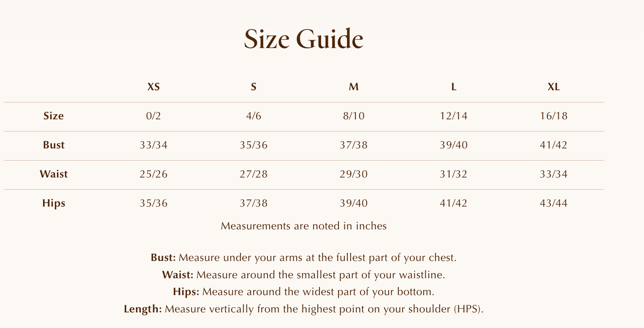The image size is (644, 328).
Task: Click the Waist row label in table
Action: pos(54,174)
